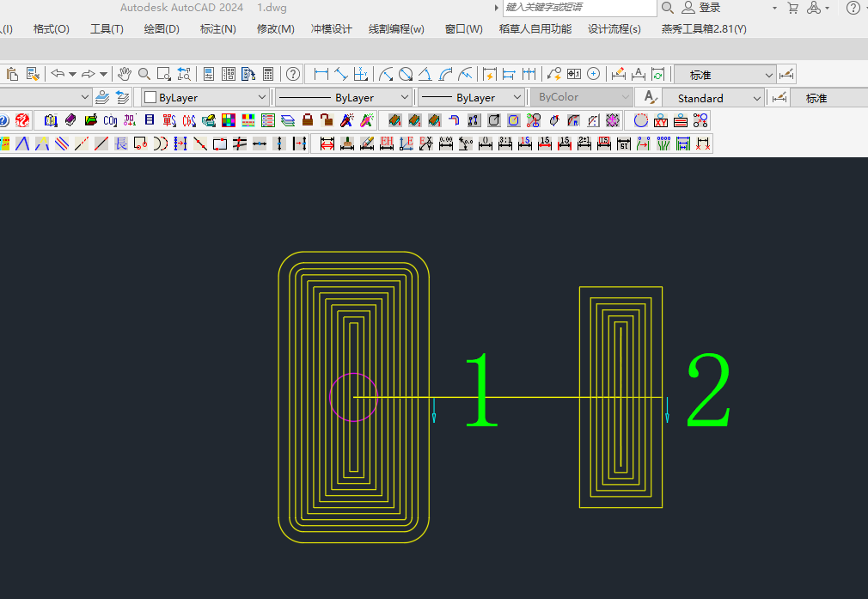Viewport: 868px width, 599px height.
Task: Click the Zoom Window icon
Action: (x=164, y=74)
